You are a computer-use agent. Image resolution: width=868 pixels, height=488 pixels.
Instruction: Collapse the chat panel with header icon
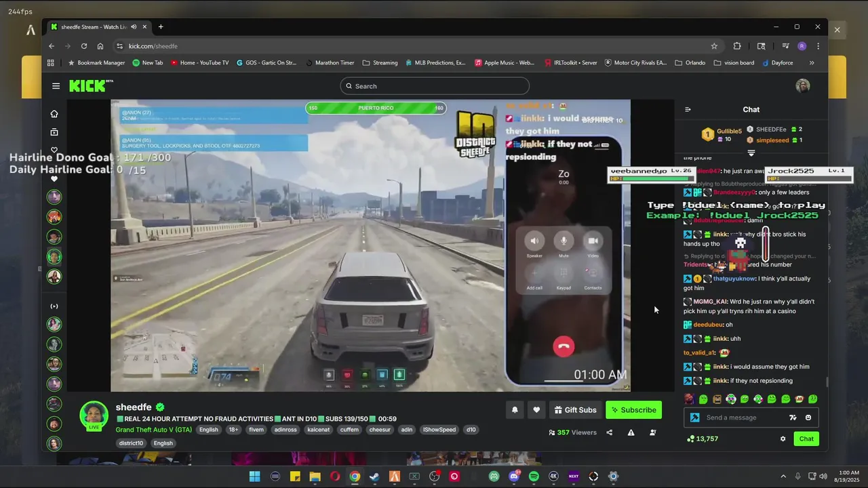point(688,109)
